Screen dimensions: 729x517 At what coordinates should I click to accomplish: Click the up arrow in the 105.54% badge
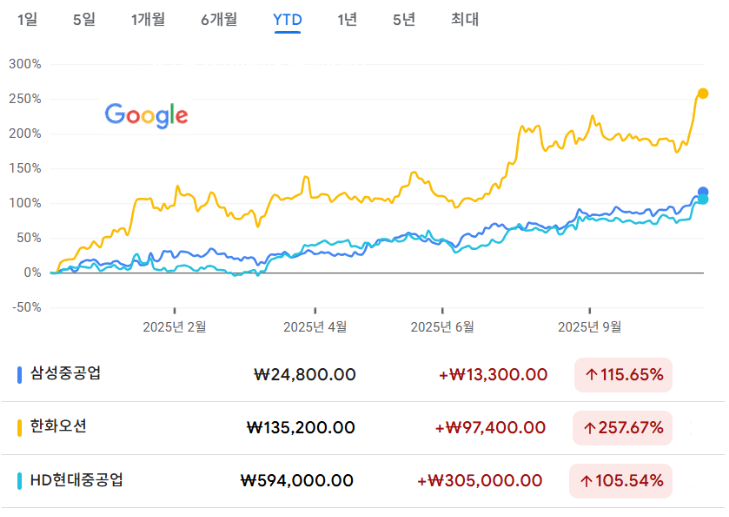tap(586, 481)
